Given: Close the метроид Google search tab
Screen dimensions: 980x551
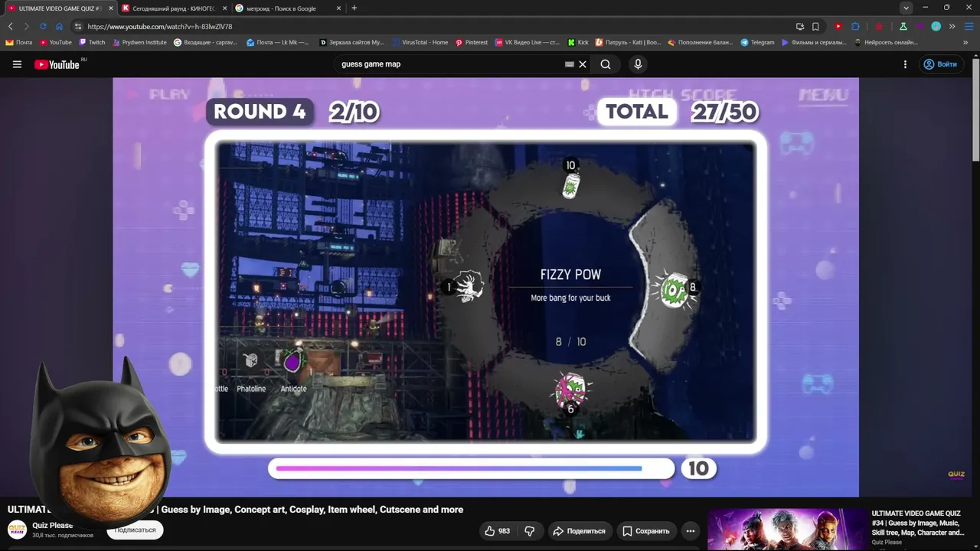Looking at the screenshot, I should coord(339,8).
